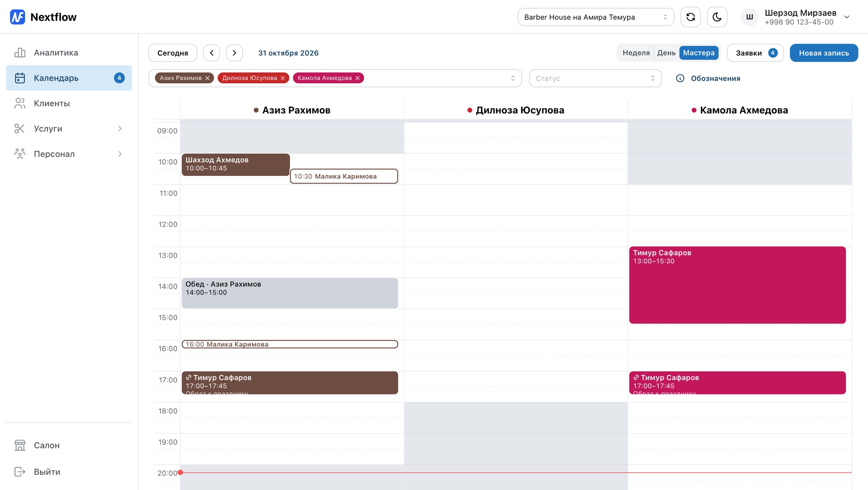Open the Салон settings page
Viewport: 868px width, 490px height.
[69, 445]
